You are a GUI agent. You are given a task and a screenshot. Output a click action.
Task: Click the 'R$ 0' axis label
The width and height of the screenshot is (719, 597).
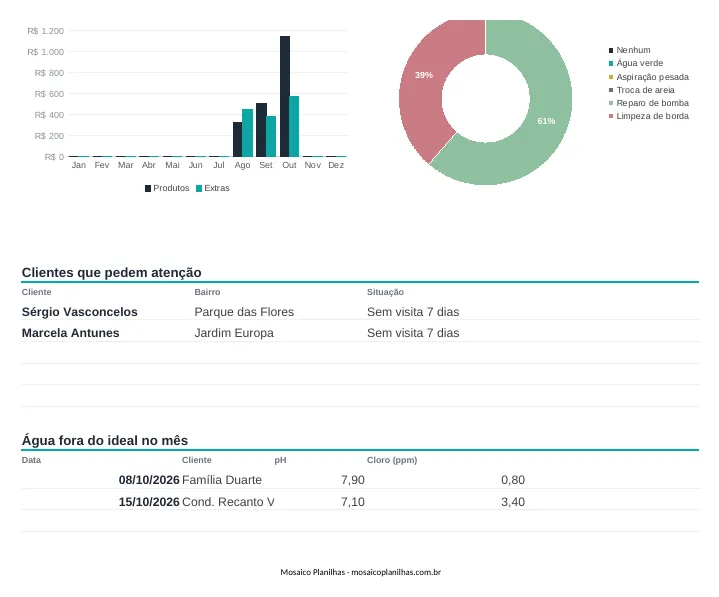click(x=54, y=157)
